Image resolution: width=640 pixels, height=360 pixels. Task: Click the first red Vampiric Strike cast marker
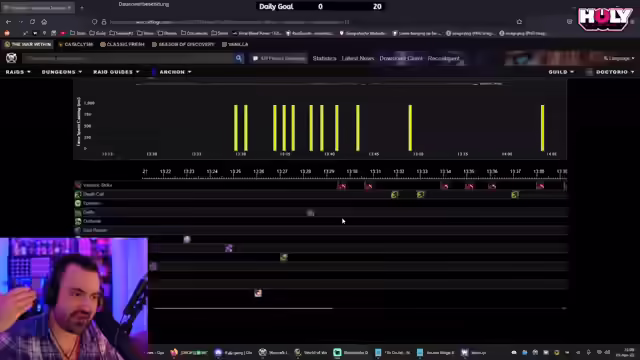pos(342,186)
